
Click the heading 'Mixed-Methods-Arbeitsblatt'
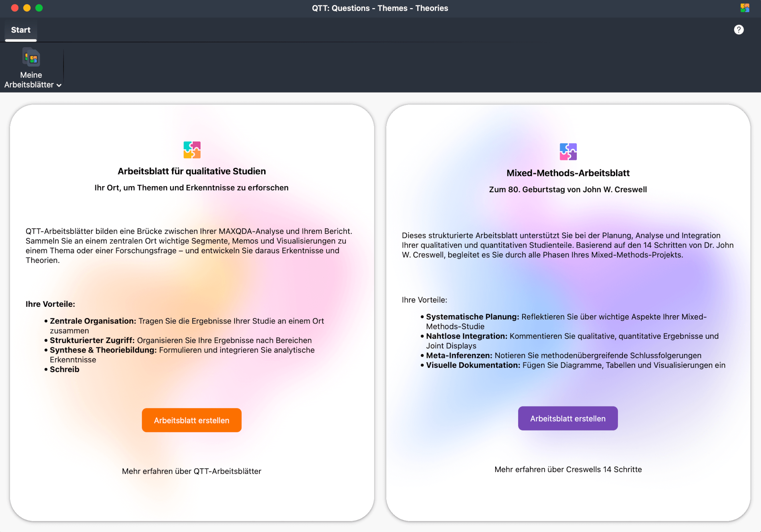(x=568, y=173)
